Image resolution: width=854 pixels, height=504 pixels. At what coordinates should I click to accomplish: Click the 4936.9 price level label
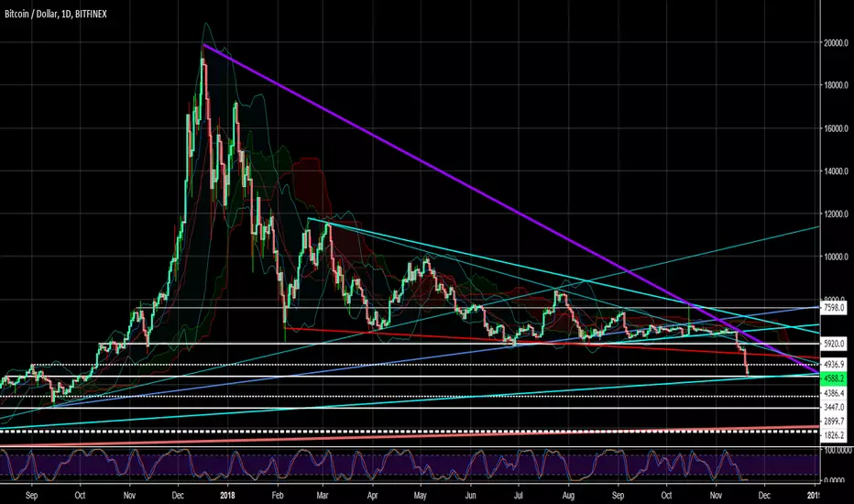[835, 364]
